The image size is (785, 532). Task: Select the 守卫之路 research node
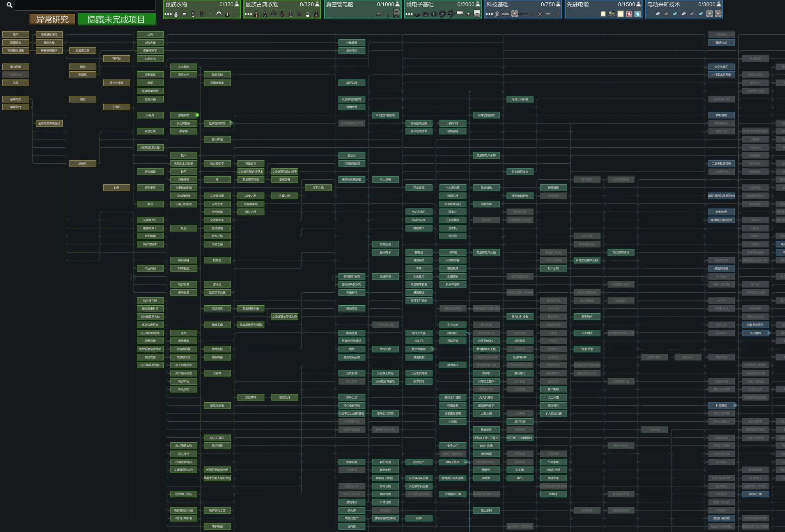pyautogui.click(x=318, y=188)
